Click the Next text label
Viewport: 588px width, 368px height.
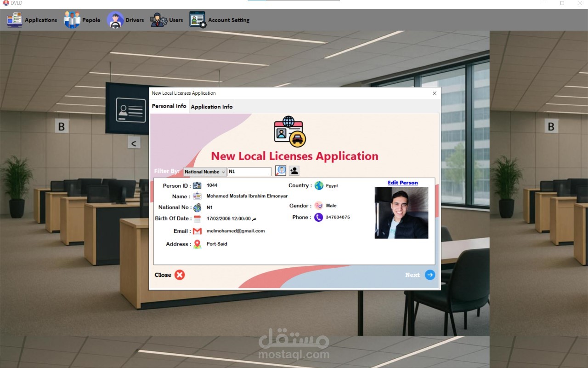click(413, 275)
